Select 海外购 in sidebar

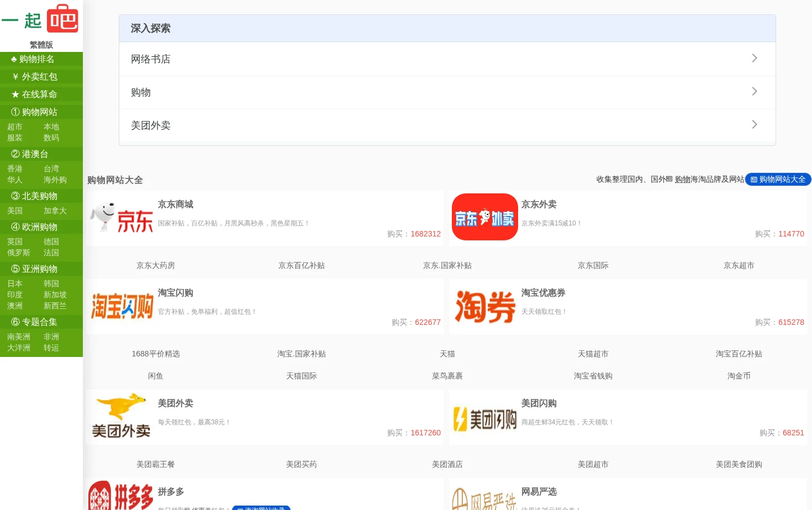pos(55,180)
